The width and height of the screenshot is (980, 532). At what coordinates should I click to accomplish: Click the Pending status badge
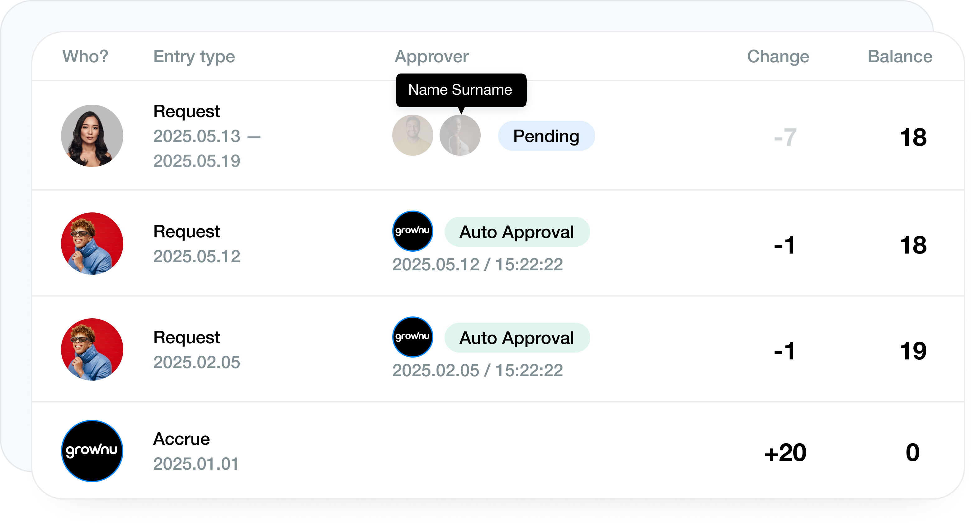click(546, 136)
